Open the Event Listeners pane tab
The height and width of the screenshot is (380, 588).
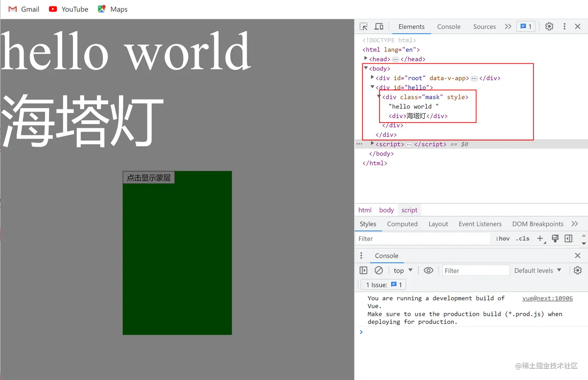pos(480,224)
